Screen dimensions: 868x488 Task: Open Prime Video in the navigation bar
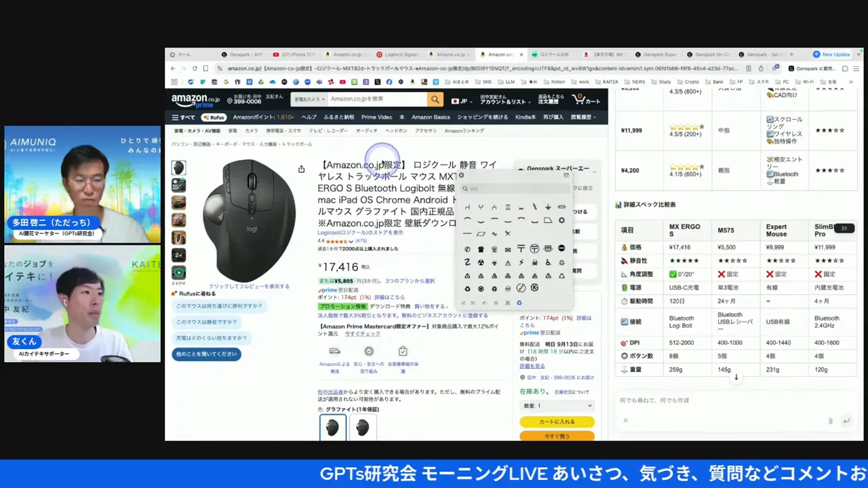(376, 117)
